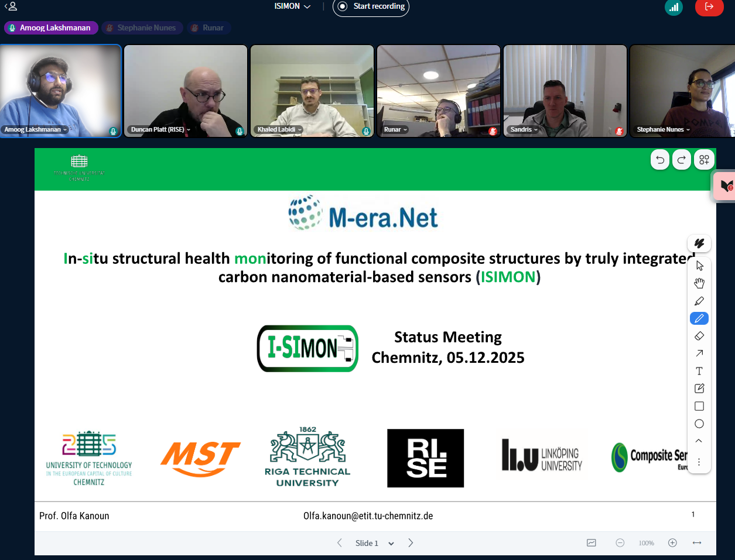Select Sandris's webcam video tile

tap(565, 91)
